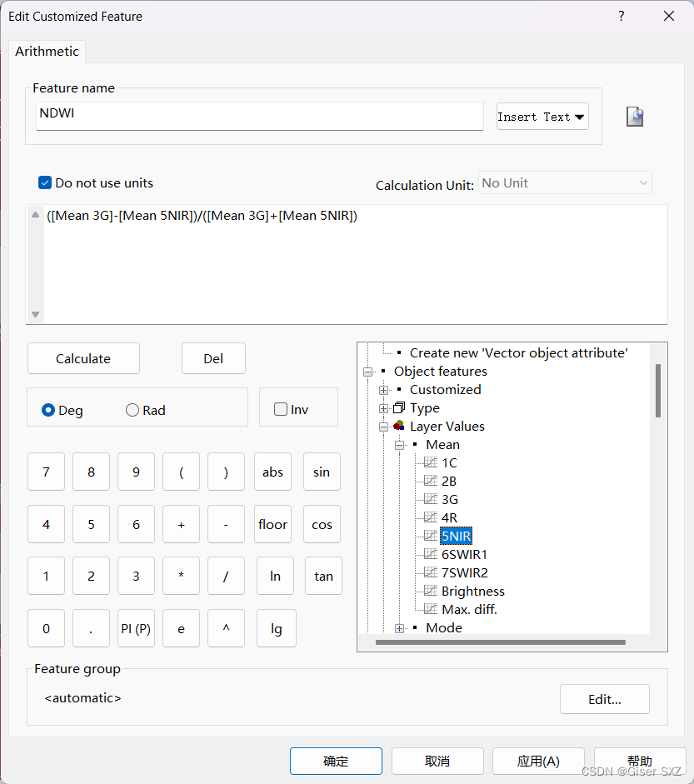
Task: Confirm with the 确定 button
Action: coord(336,761)
